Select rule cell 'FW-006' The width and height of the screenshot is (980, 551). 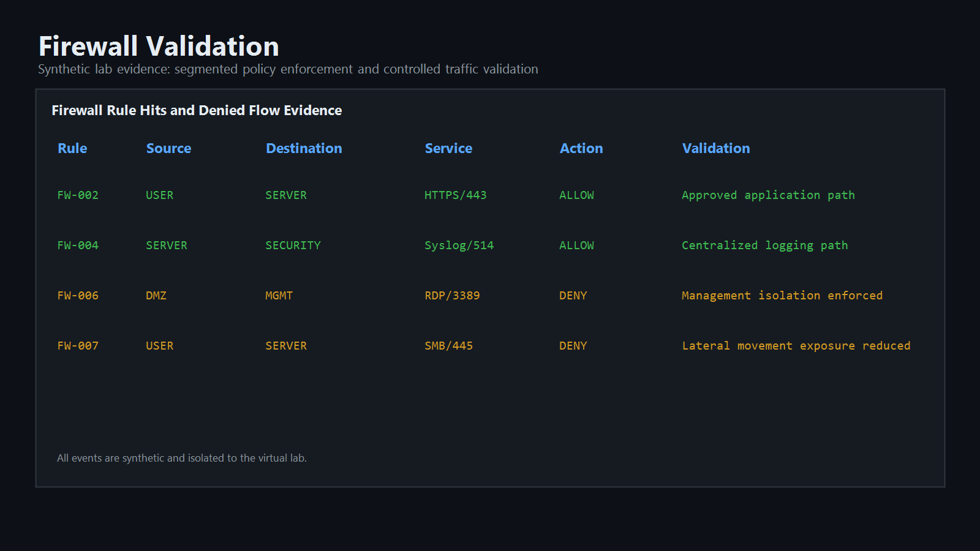point(78,296)
